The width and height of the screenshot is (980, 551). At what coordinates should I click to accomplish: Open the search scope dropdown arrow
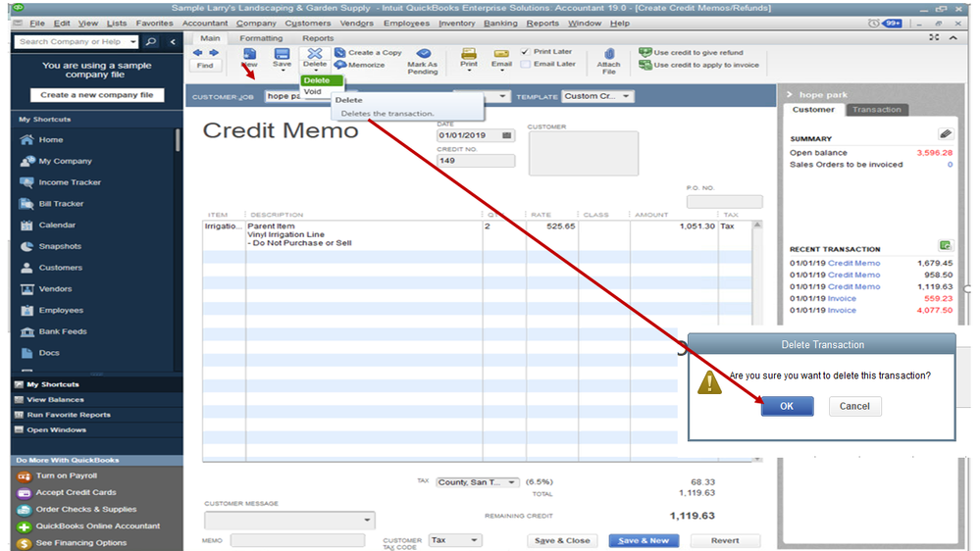(x=132, y=42)
